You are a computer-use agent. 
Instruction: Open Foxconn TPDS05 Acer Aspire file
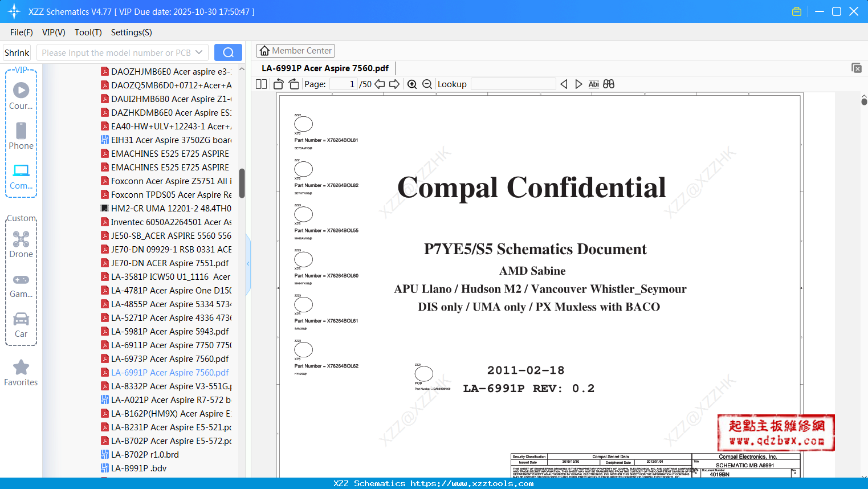coord(166,195)
